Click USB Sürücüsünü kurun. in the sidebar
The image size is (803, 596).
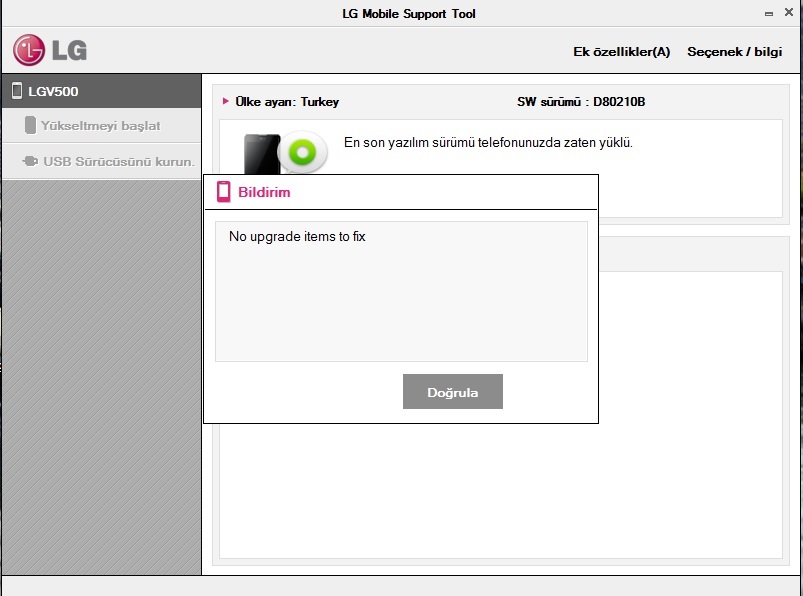click(101, 161)
